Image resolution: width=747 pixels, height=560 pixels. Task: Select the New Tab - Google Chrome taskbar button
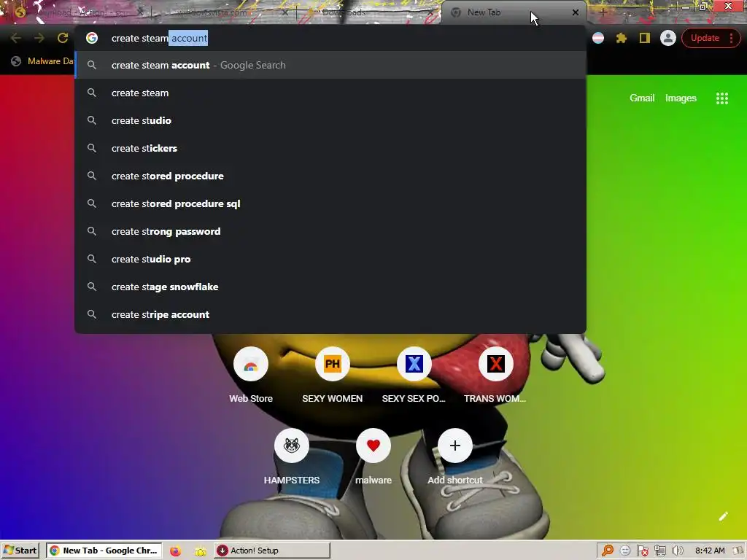tap(104, 551)
